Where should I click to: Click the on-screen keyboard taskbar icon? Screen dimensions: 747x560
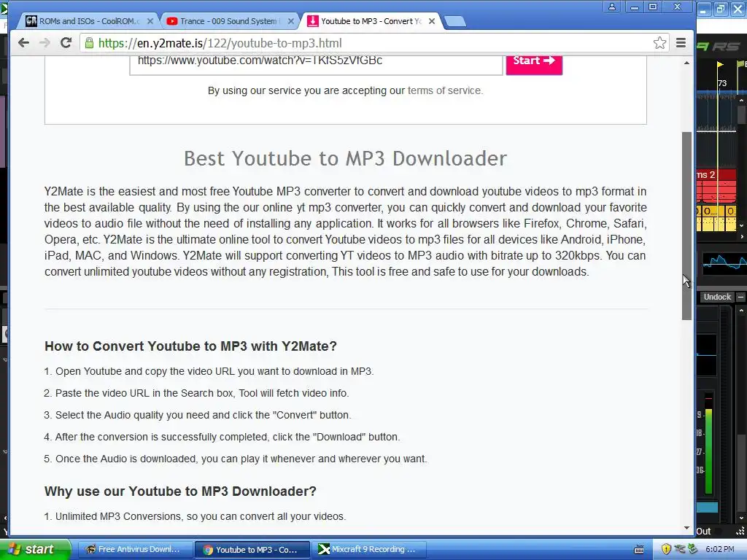pyautogui.click(x=639, y=550)
